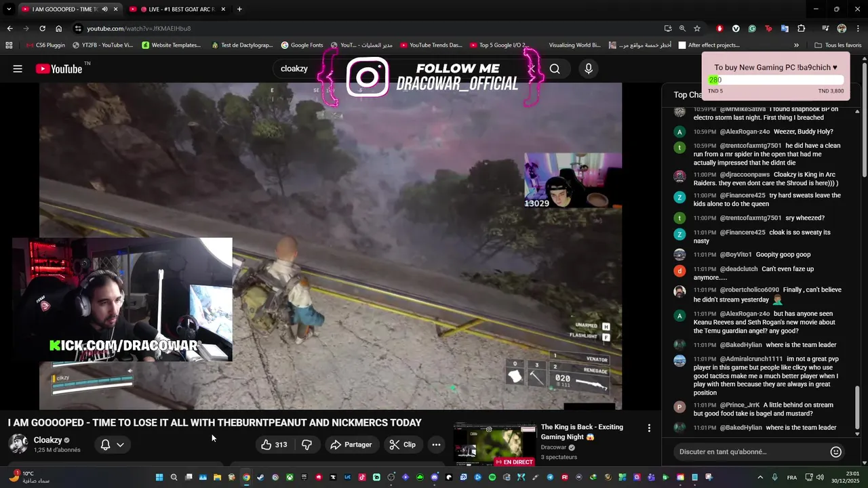Open the Windows Start menu
Image resolution: width=868 pixels, height=488 pixels.
tap(159, 477)
